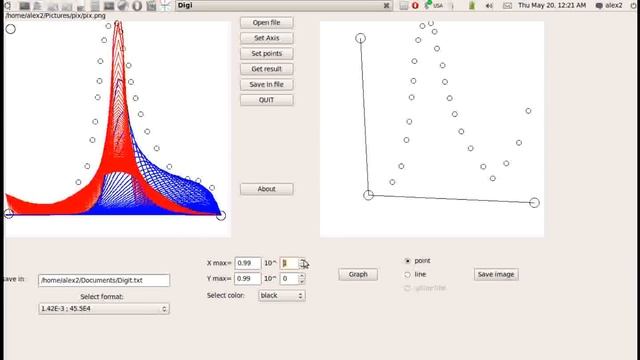This screenshot has width=640, height=360.
Task: Click the Digi window button in the panel
Action: [x=284, y=5]
